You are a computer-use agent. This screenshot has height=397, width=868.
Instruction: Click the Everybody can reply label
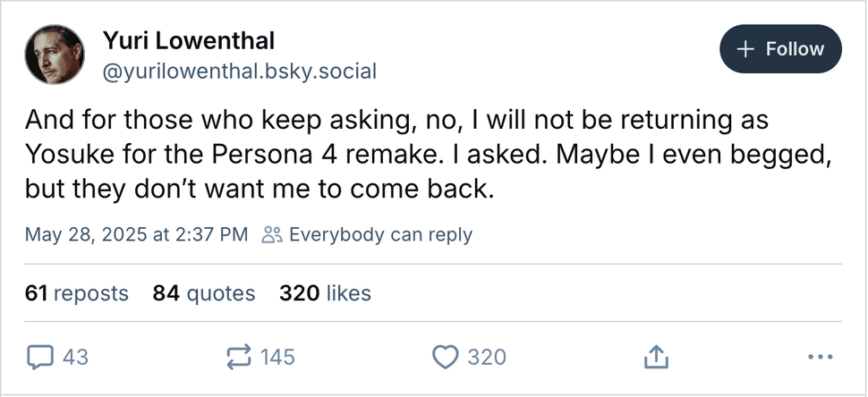click(x=380, y=235)
